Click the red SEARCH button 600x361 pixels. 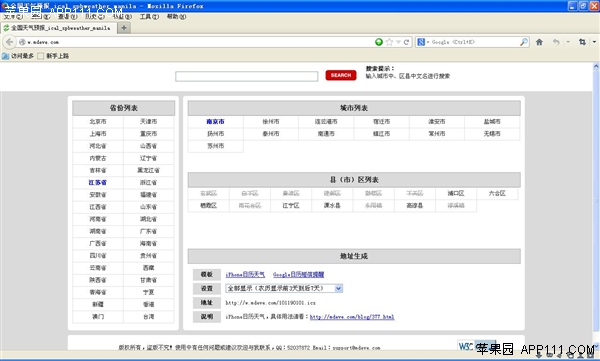pos(341,75)
